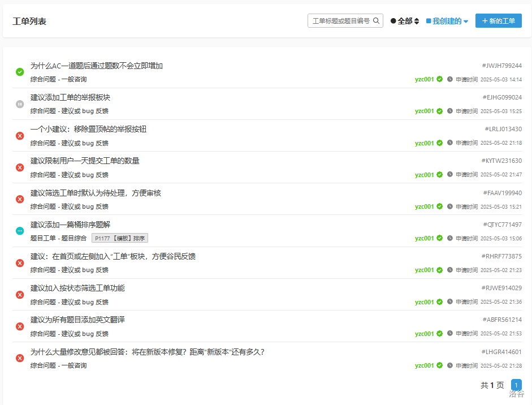Click the search magnifier icon
Image resolution: width=532 pixels, height=405 pixels.
point(377,21)
